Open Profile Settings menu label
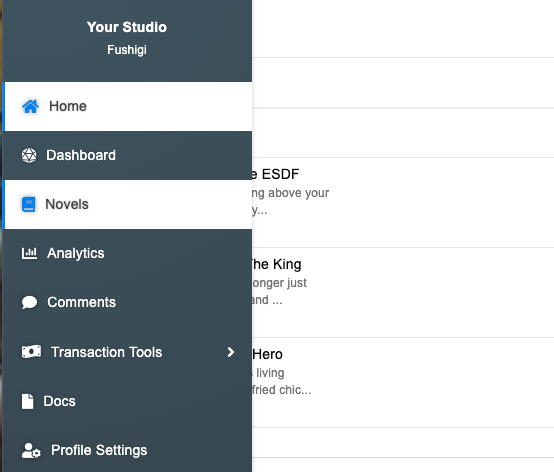This screenshot has height=472, width=554. [x=99, y=450]
